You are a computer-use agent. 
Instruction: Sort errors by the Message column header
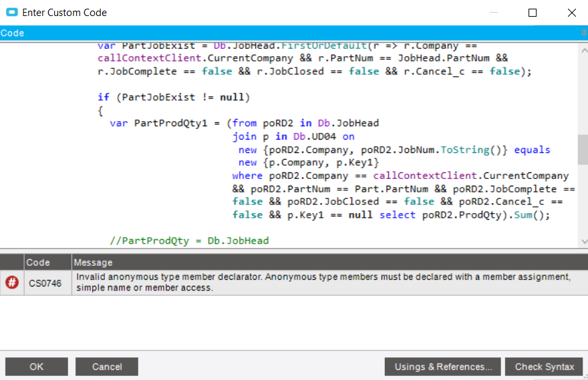click(x=329, y=262)
